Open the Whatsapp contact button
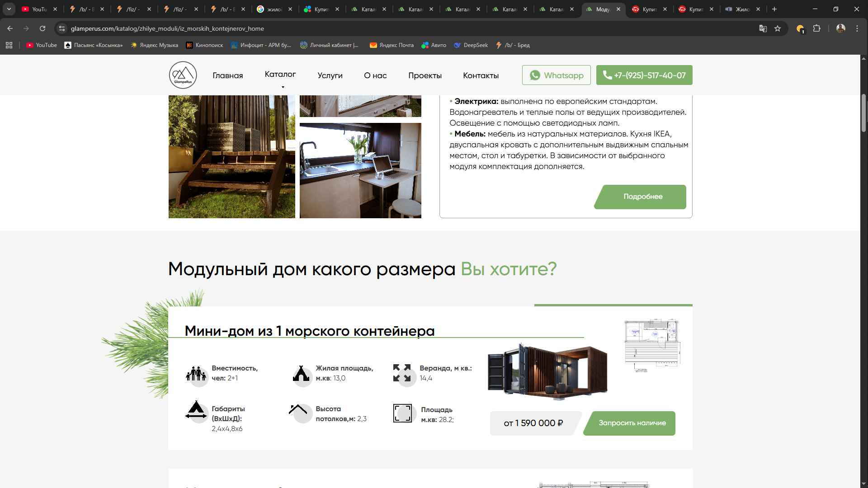868x488 pixels. 556,75
